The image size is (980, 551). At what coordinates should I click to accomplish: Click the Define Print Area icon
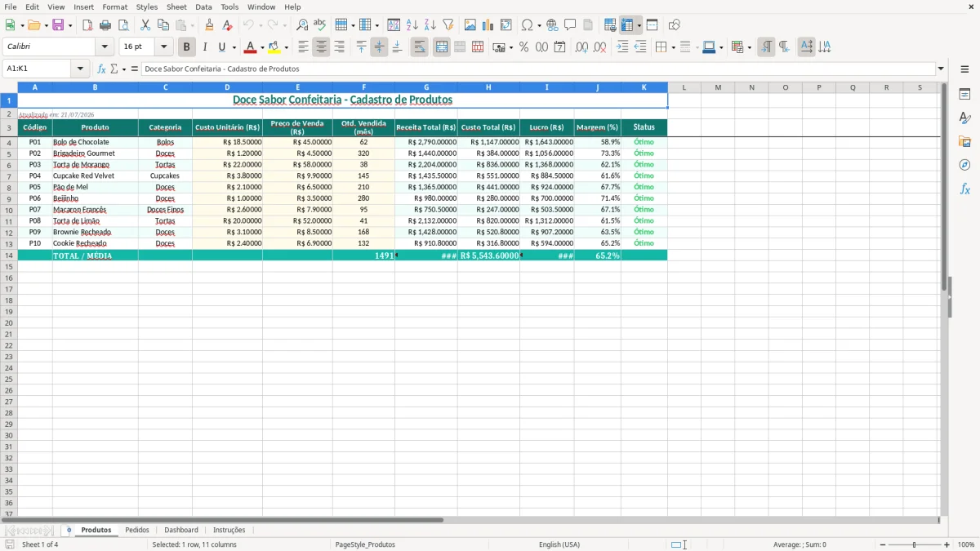(610, 25)
